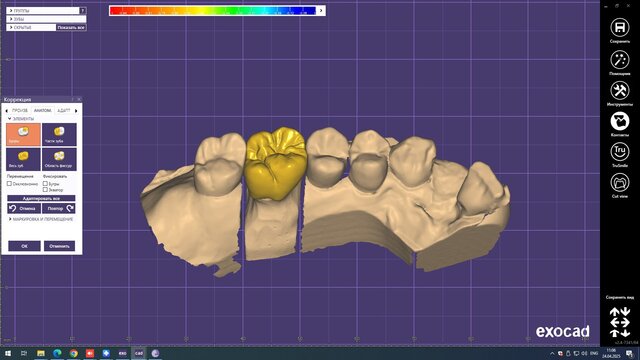The width and height of the screenshot is (640, 360).
Task: Click the Сохранить (save) icon
Action: (620, 28)
